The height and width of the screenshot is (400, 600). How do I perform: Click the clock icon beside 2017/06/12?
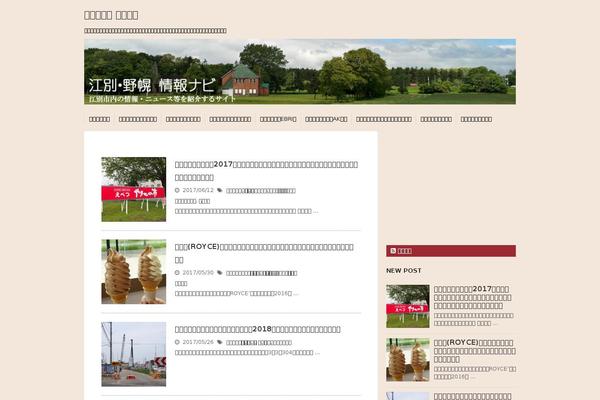tap(177, 190)
